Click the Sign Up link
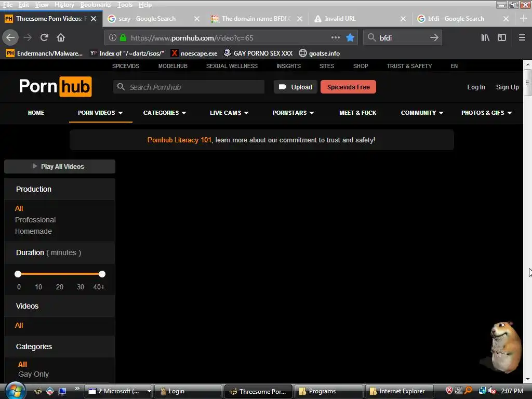532x399 pixels. (x=507, y=87)
